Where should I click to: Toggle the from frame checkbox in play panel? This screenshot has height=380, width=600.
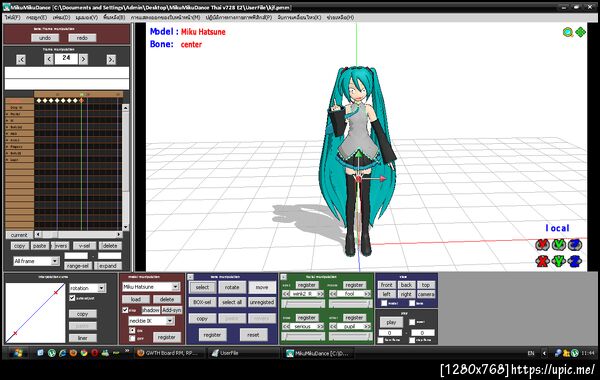tap(380, 340)
